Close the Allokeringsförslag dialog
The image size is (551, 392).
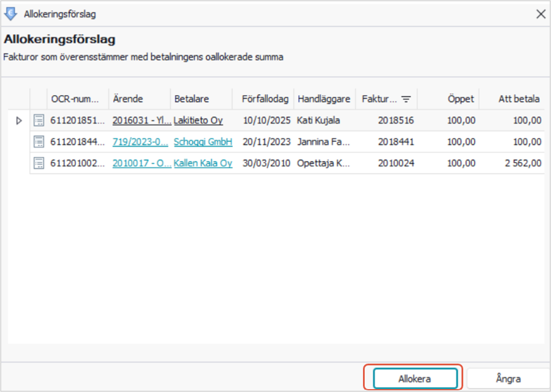(541, 14)
